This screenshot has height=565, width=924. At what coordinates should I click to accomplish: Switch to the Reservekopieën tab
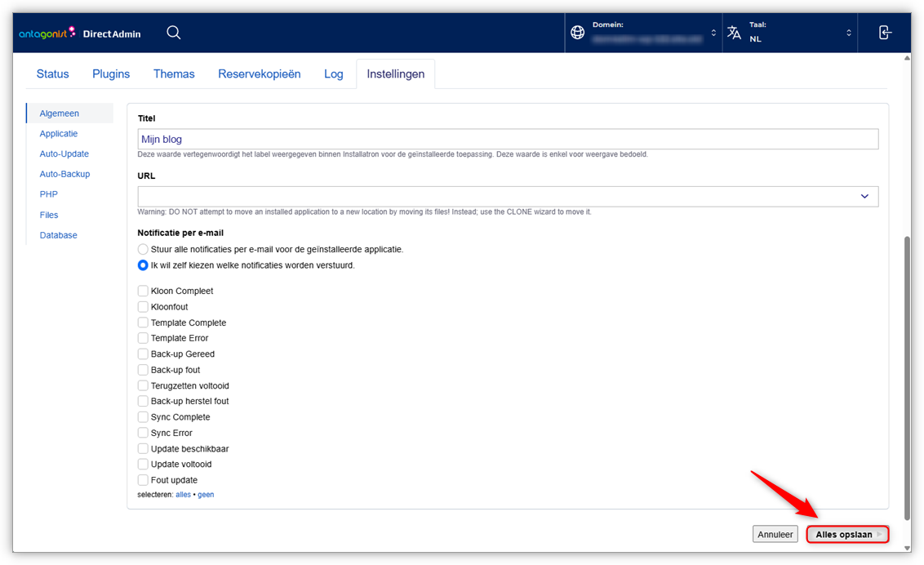tap(259, 73)
